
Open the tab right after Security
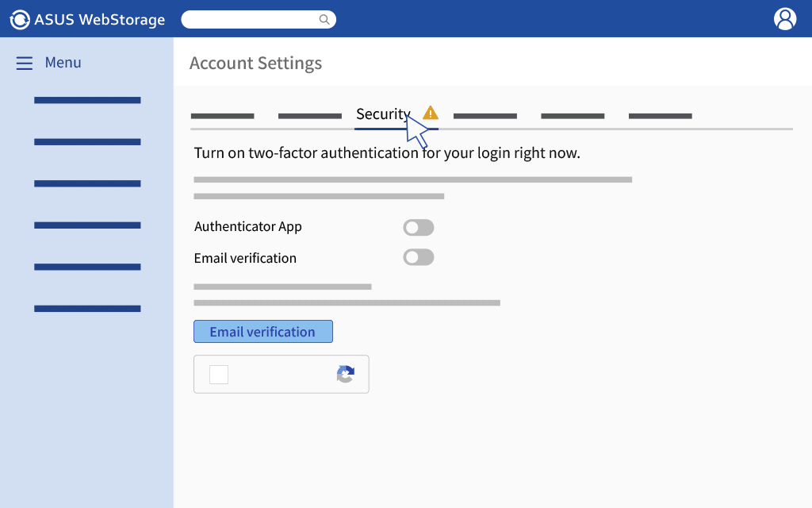click(x=485, y=116)
